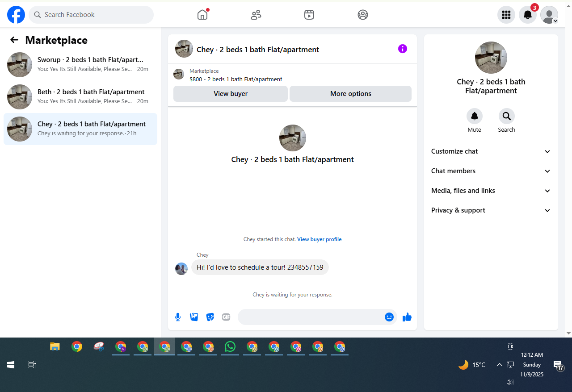Expand the Customize chat section
This screenshot has height=392, width=572.
(x=491, y=151)
